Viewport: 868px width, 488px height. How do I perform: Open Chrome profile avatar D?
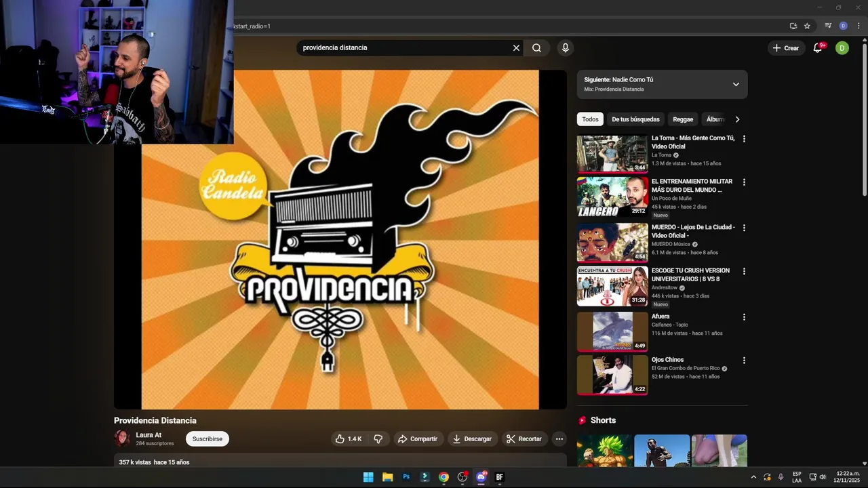pos(843,26)
